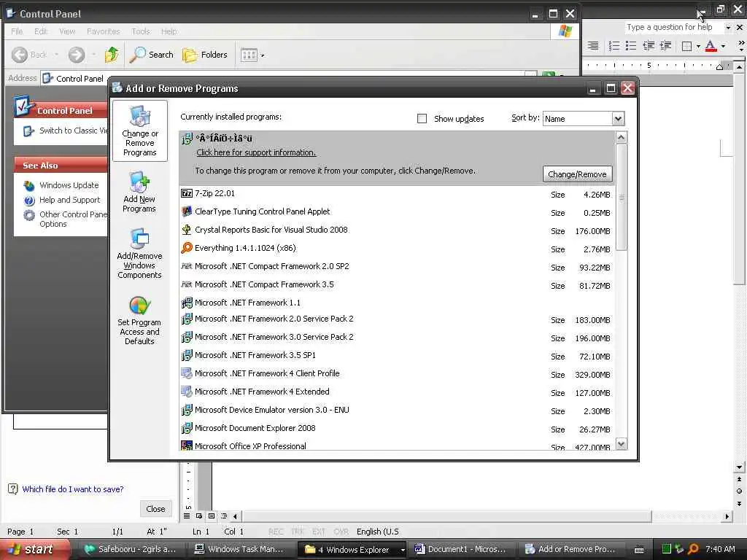Image resolution: width=747 pixels, height=560 pixels.
Task: Click the Help and Support icon
Action: coord(29,201)
